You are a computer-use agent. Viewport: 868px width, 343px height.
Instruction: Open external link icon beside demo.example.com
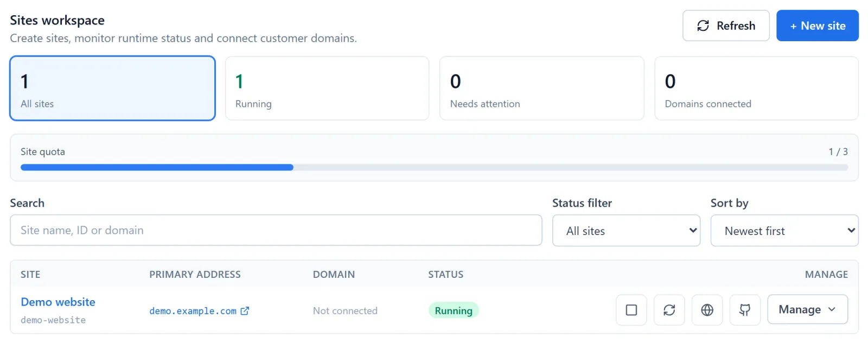(245, 311)
